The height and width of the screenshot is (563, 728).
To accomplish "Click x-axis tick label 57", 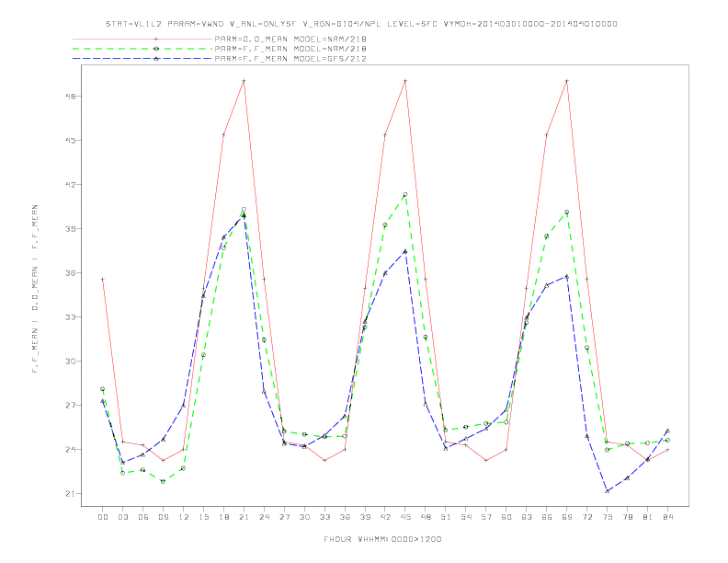I will (486, 517).
